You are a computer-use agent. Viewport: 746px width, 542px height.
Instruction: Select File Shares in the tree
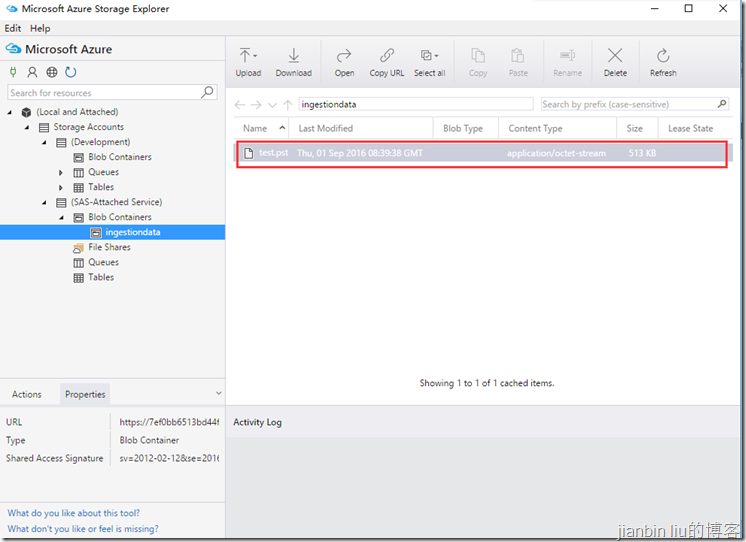point(109,247)
